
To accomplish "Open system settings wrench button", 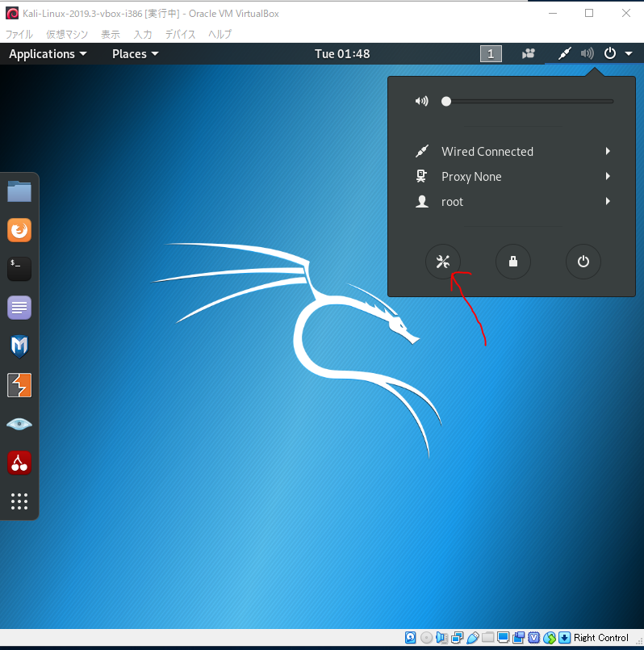I will point(443,262).
